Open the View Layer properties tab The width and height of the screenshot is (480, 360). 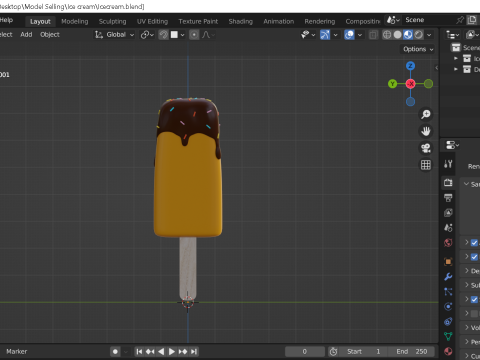pos(448,212)
